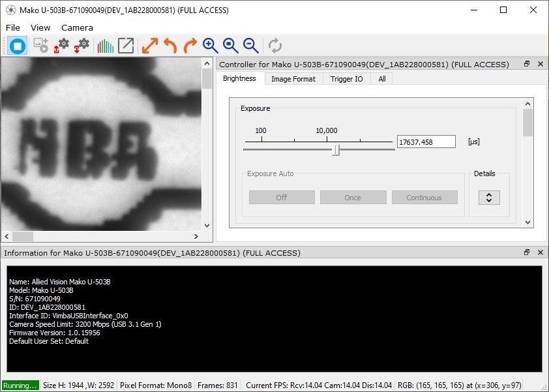The image size is (549, 392).
Task: Rotate image left with orange arrow
Action: [x=170, y=46]
